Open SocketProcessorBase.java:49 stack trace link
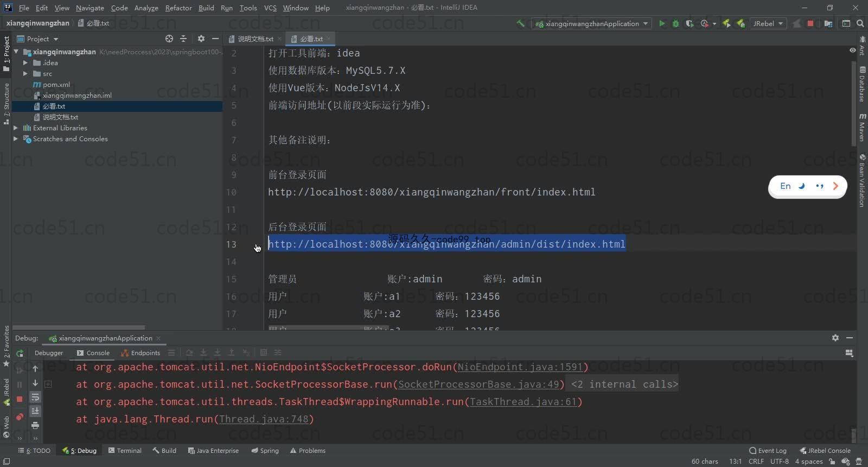Viewport: 868px width, 467px height. [x=478, y=384]
